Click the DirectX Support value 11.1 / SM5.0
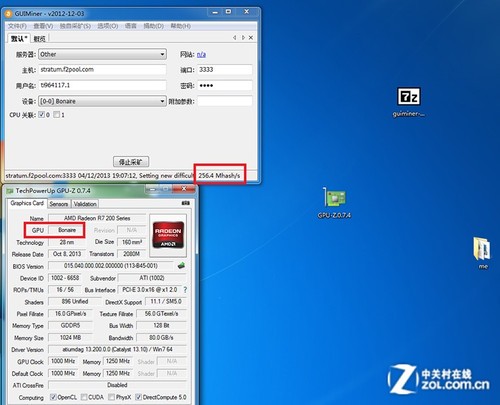This screenshot has height=405, width=500. click(x=166, y=302)
